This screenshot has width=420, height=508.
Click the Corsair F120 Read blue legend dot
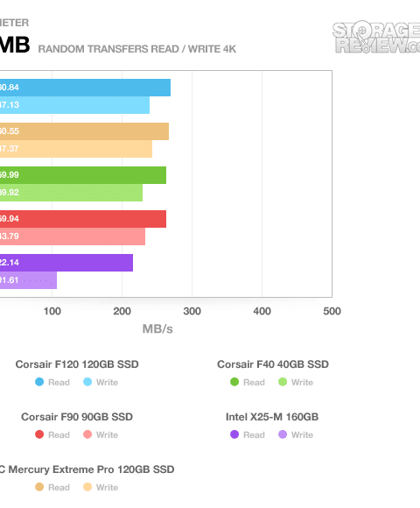point(39,382)
